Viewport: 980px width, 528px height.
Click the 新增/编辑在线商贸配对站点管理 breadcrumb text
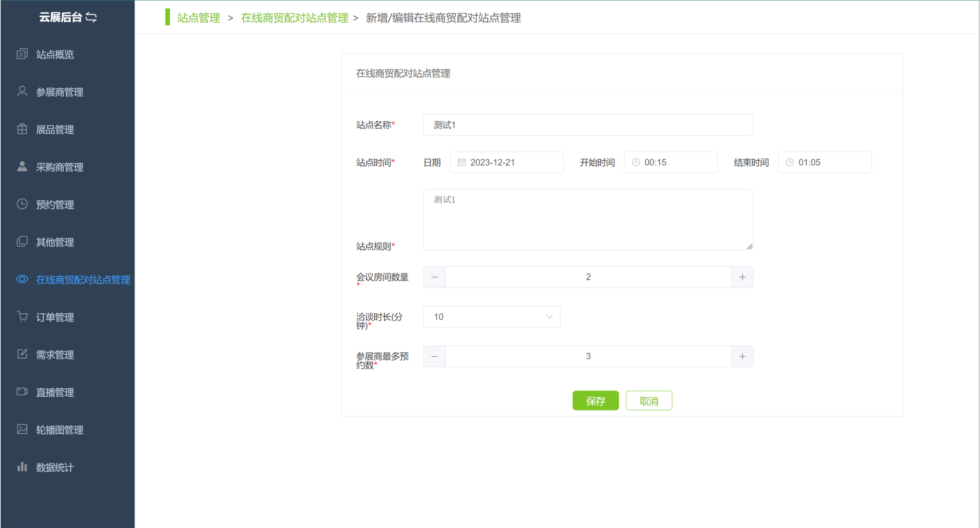point(443,18)
